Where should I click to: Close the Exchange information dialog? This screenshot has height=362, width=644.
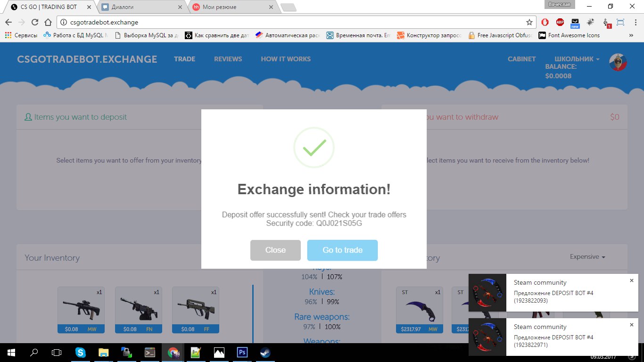[275, 250]
